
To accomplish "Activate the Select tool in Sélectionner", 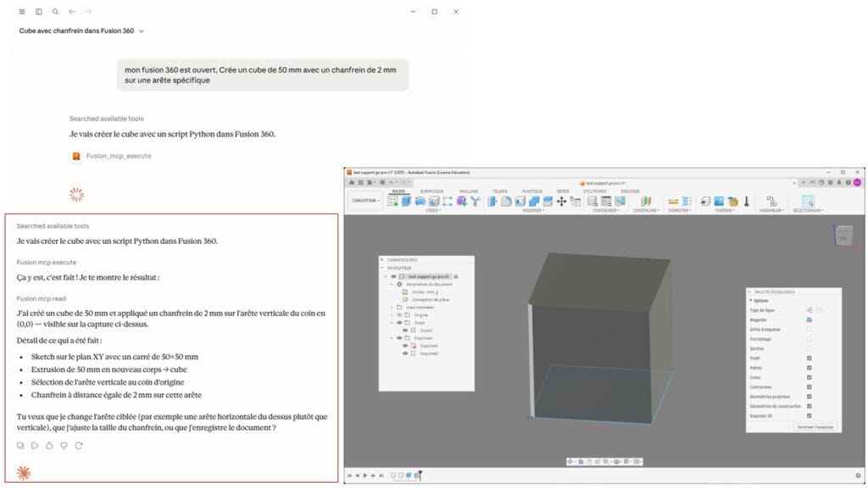I will (808, 202).
